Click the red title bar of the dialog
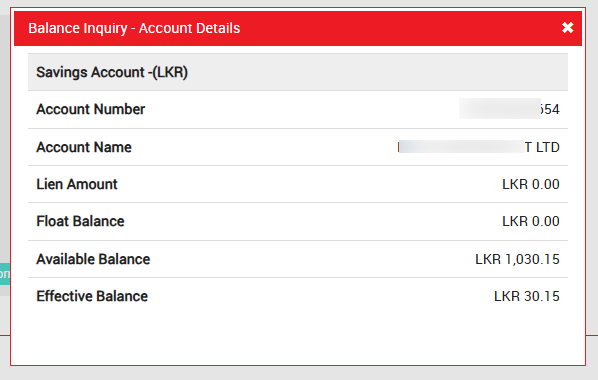 point(298,28)
